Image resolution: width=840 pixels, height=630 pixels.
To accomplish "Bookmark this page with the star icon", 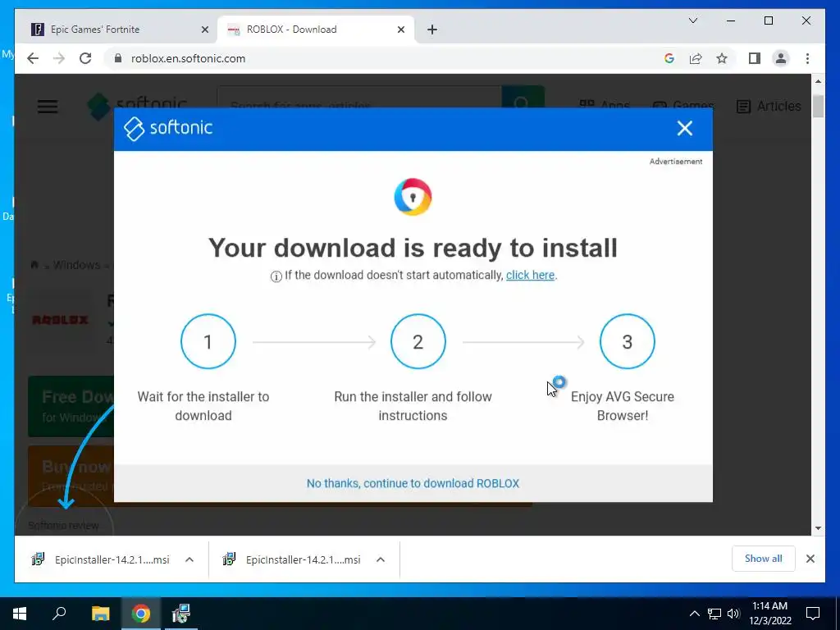I will click(x=722, y=58).
